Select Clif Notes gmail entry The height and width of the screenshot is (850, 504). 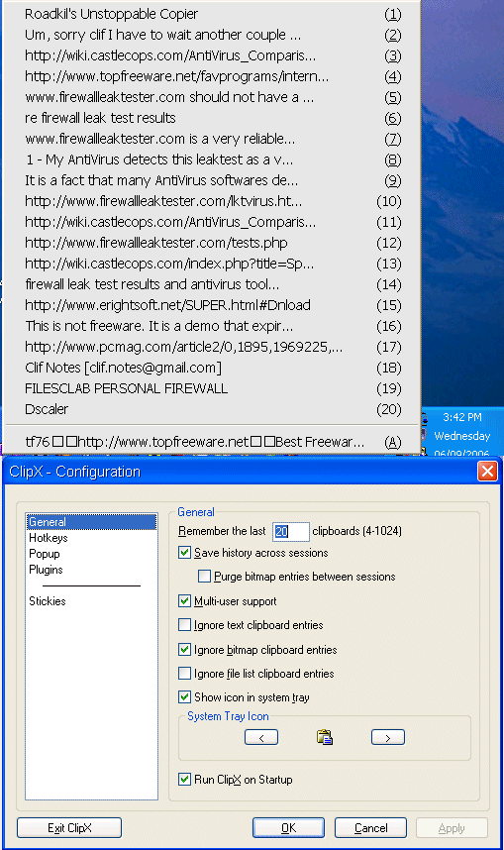pyautogui.click(x=213, y=368)
